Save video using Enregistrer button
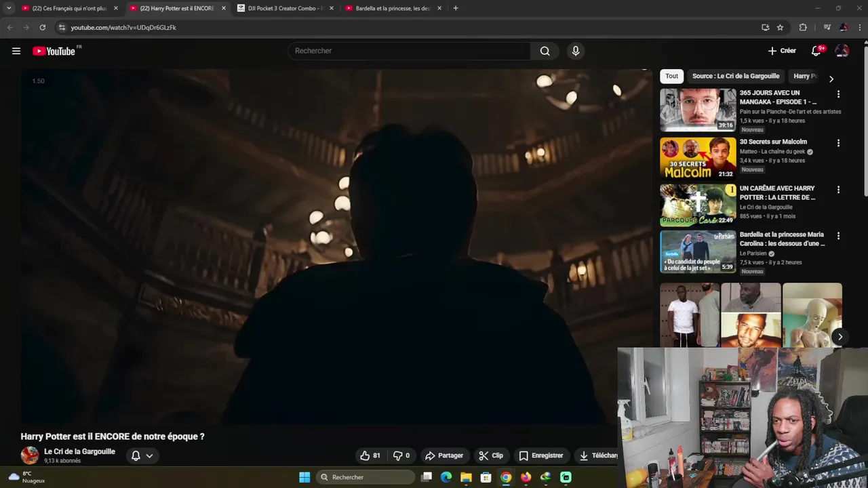This screenshot has height=488, width=868. pos(541,455)
